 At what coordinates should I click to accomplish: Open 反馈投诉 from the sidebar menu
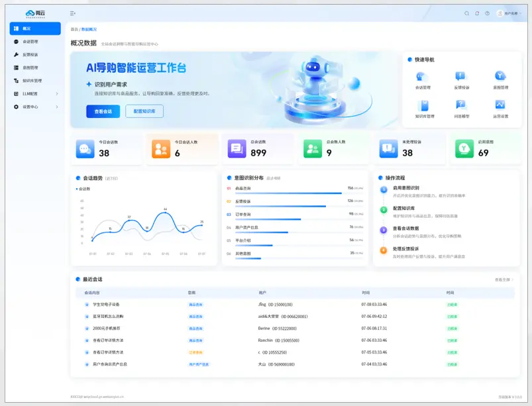(35, 54)
